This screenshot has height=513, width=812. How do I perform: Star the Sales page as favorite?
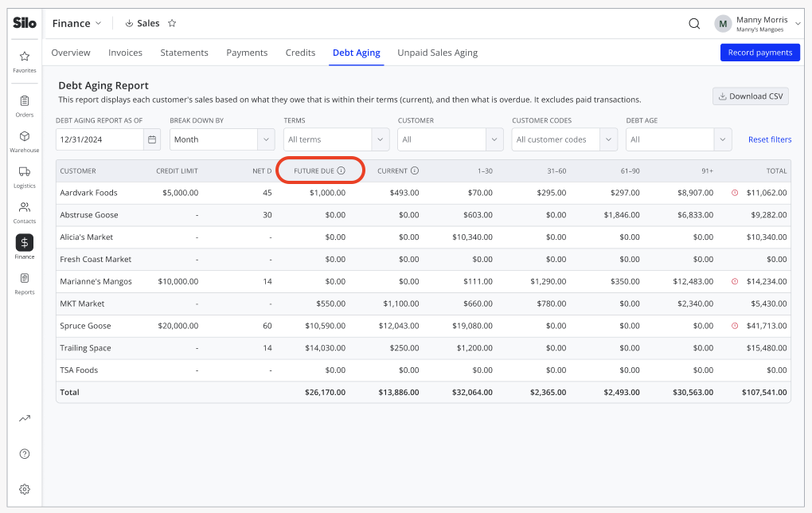[x=172, y=23]
